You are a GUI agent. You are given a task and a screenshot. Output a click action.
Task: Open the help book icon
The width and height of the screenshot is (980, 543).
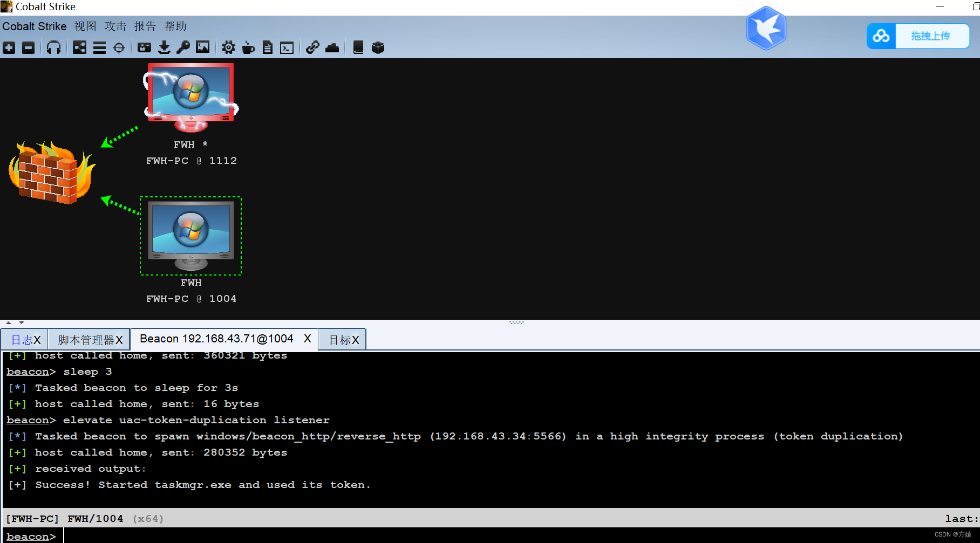tap(358, 48)
